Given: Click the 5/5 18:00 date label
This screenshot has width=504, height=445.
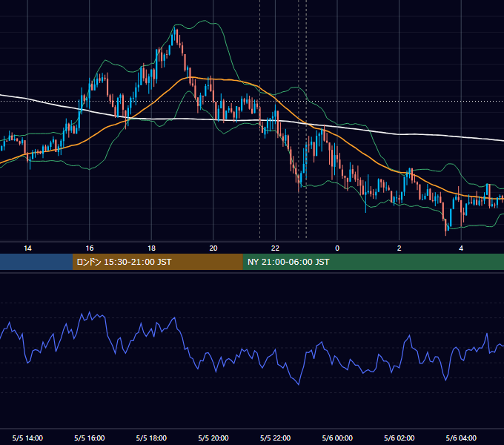Looking at the screenshot, I should tap(151, 438).
